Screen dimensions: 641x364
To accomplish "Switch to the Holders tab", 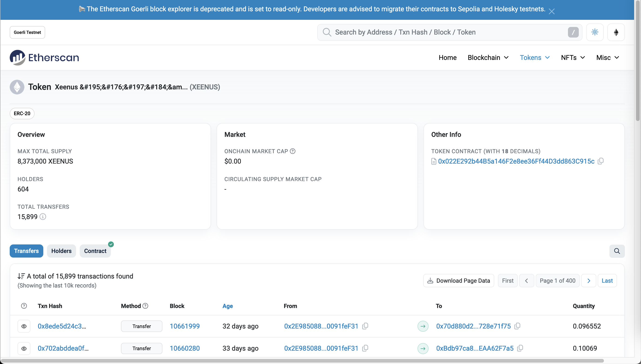I will coord(61,251).
